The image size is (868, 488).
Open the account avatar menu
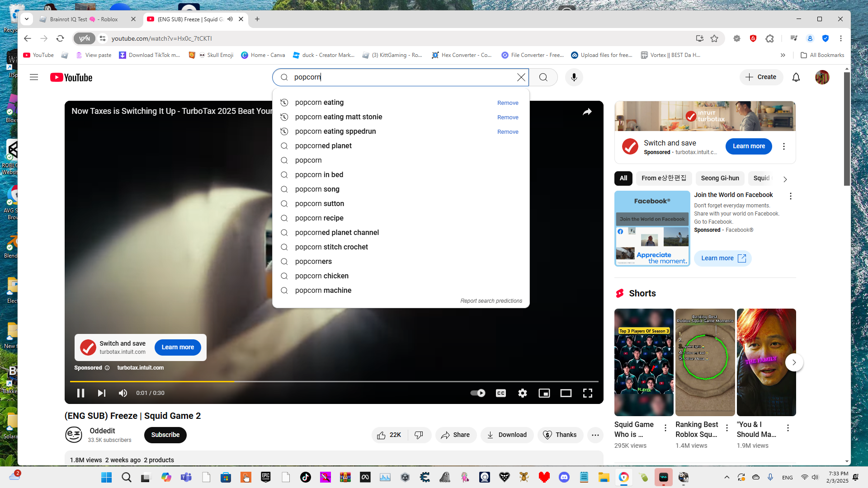[822, 77]
